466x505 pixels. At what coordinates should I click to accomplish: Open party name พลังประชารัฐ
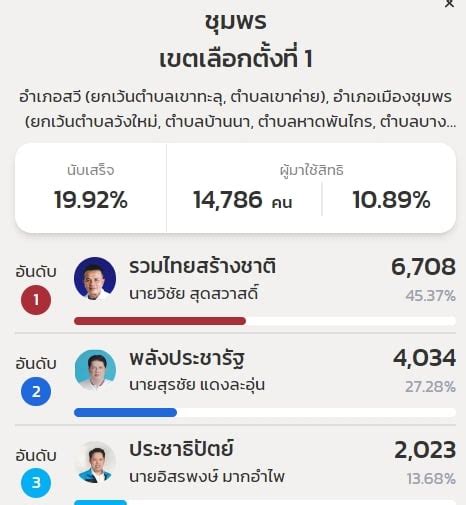coord(187,359)
